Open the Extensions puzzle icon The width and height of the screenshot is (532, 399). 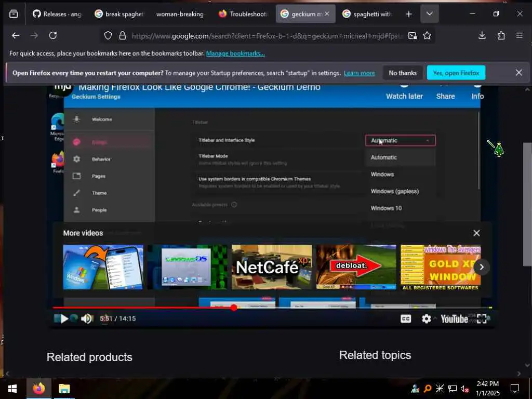tap(501, 36)
